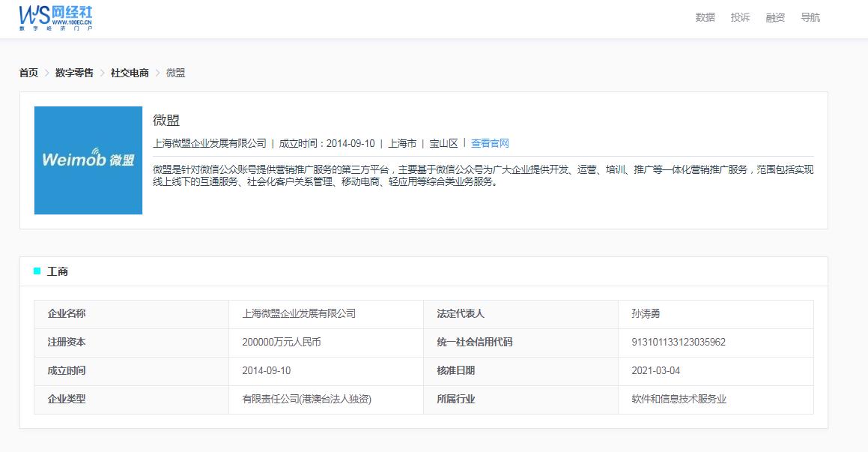Open the 导航 navigation menu
868x452 pixels.
pos(811,16)
